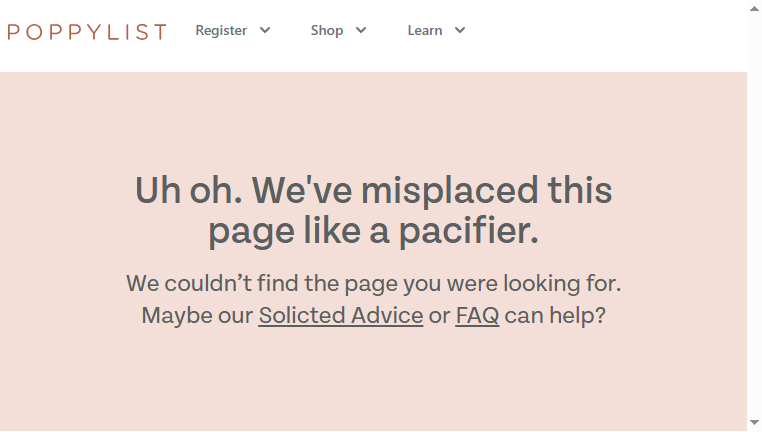Viewport: 762px width, 432px height.
Task: Open the Shop menu label
Action: coord(327,30)
